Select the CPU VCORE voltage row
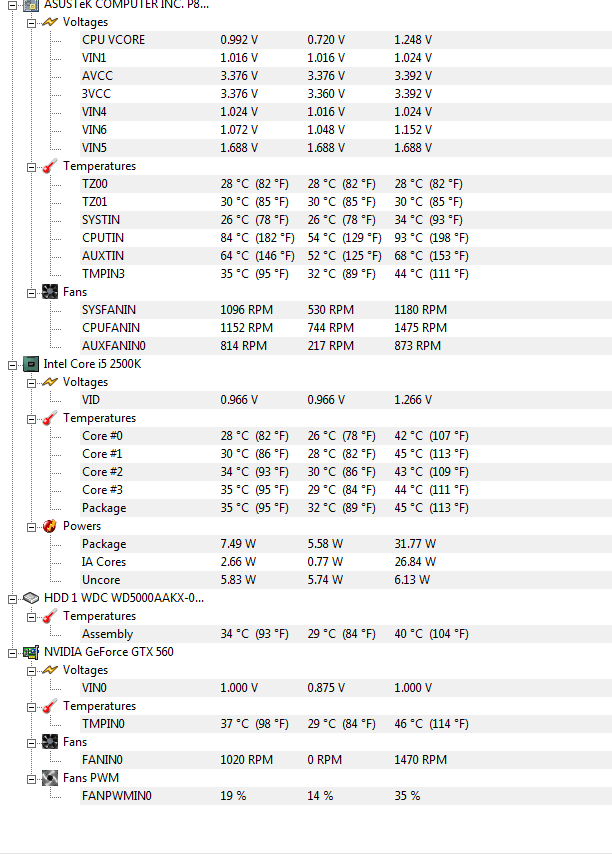The height and width of the screenshot is (855, 612). tap(346, 40)
